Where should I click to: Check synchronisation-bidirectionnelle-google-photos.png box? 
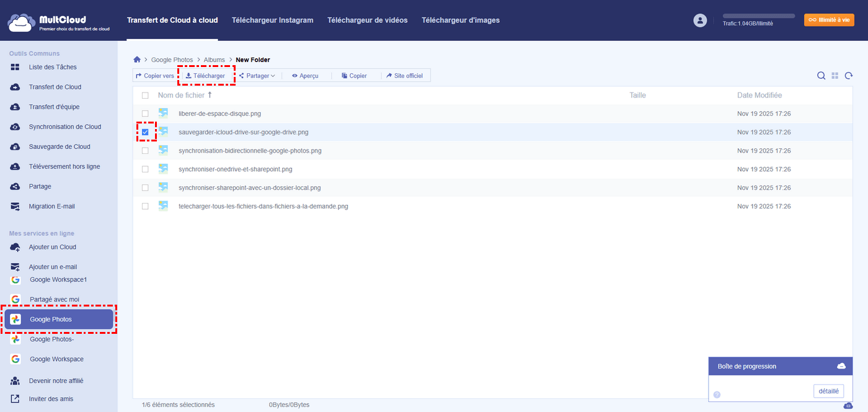[145, 151]
